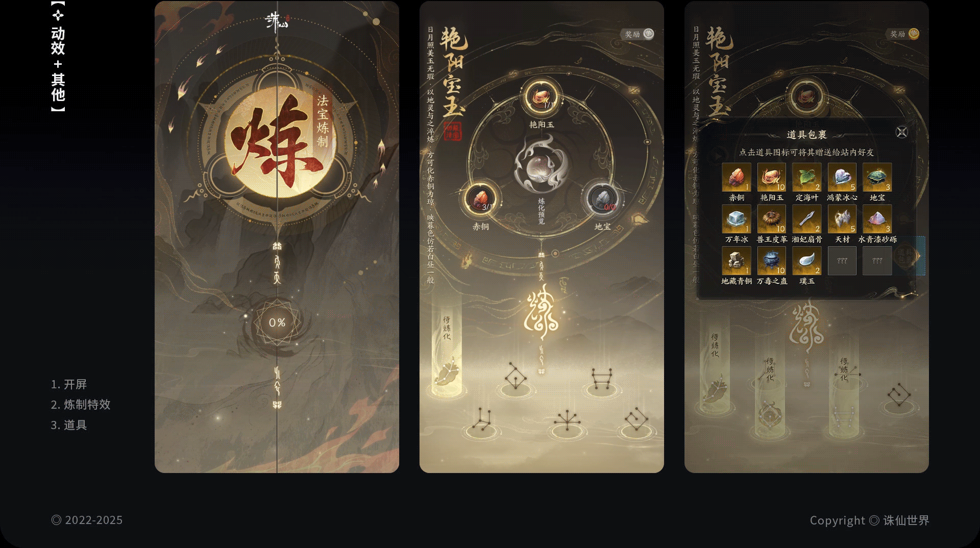
Task: Click the 湘妃扇骨 item icon
Action: [x=806, y=219]
